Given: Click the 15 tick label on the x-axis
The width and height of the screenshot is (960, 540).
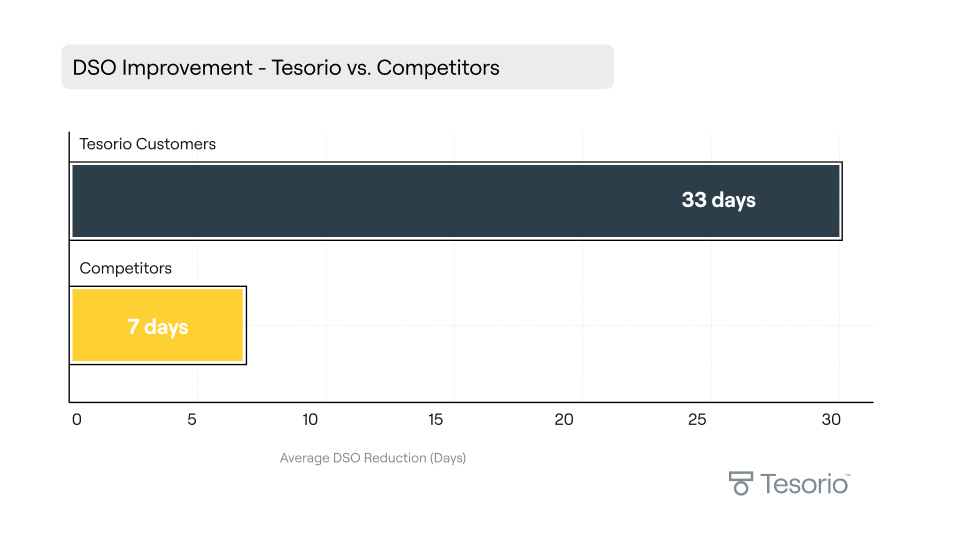Looking at the screenshot, I should [x=435, y=420].
